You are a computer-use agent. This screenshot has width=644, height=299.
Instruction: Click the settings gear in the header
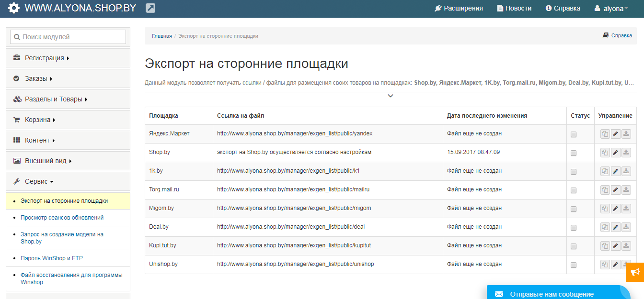[13, 8]
